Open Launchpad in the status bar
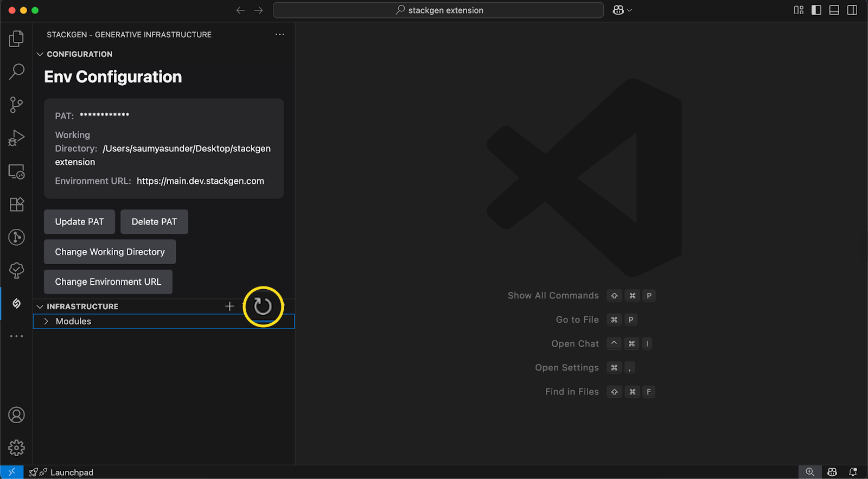Viewport: 868px width, 479px height. tap(61, 472)
